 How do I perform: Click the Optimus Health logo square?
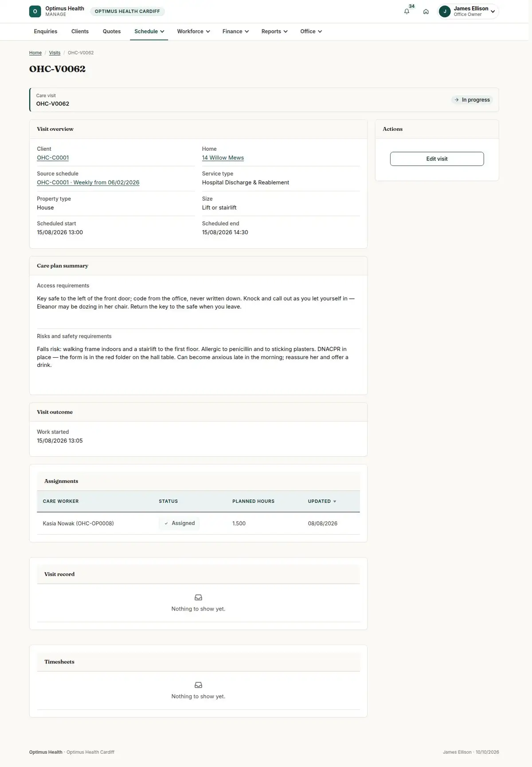(35, 12)
